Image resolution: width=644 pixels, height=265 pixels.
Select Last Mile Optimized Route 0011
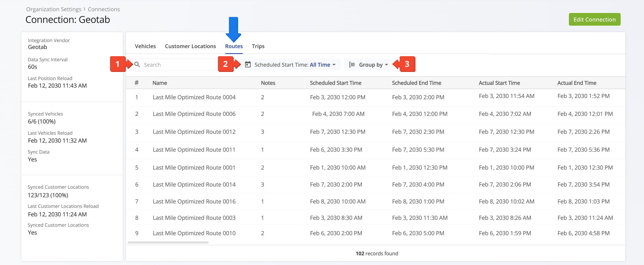pyautogui.click(x=194, y=150)
